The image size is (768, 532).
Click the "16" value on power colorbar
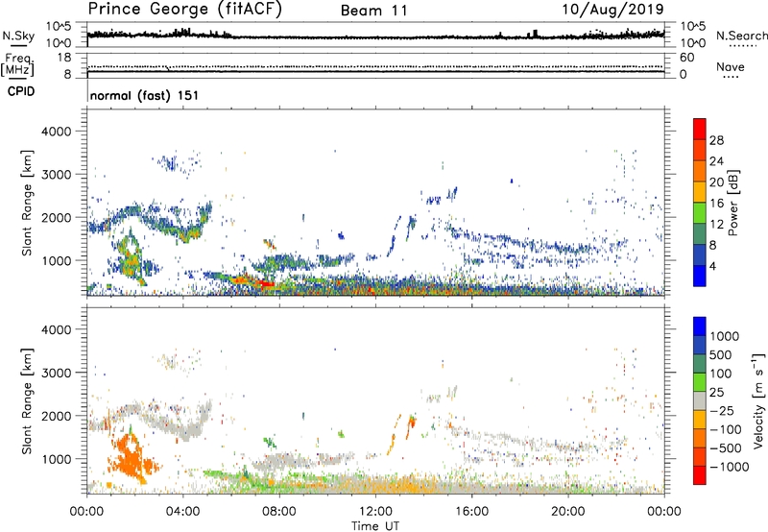(x=716, y=204)
